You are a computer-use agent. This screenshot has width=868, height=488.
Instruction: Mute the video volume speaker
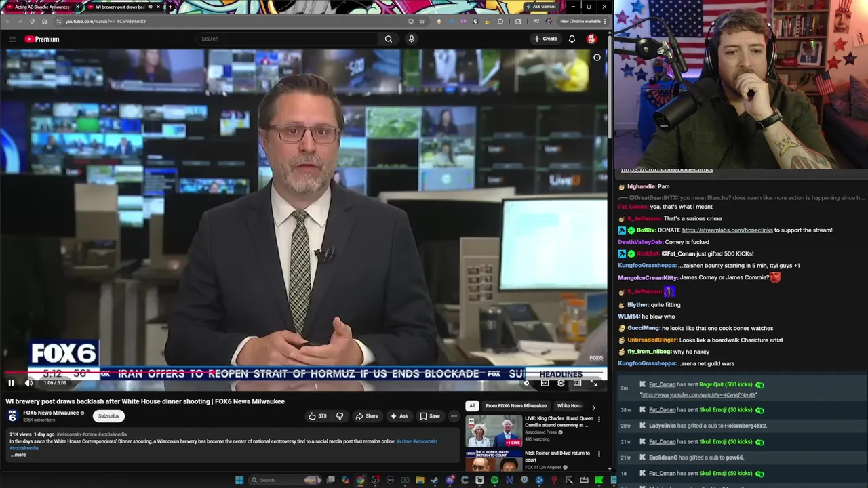28,383
